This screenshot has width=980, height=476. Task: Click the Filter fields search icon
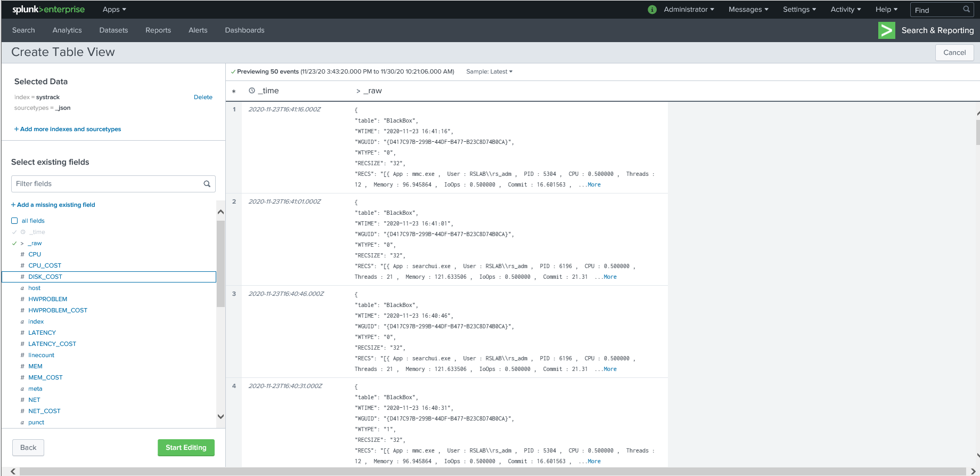207,184
